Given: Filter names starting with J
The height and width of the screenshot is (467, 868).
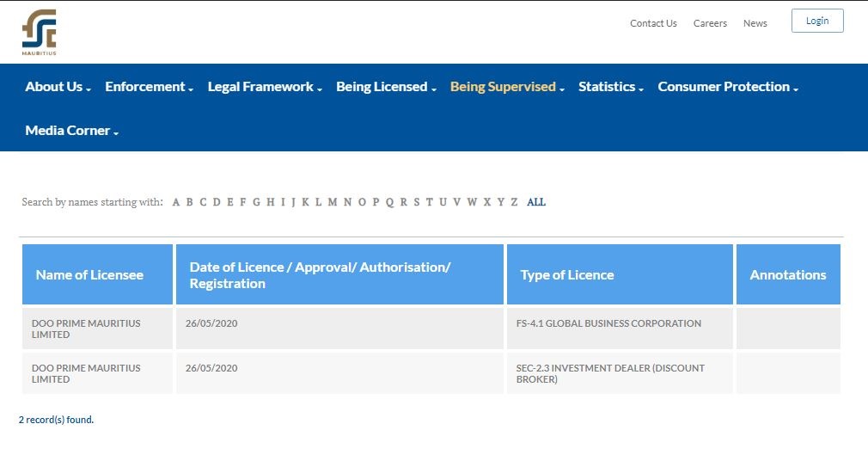Looking at the screenshot, I should point(293,202).
